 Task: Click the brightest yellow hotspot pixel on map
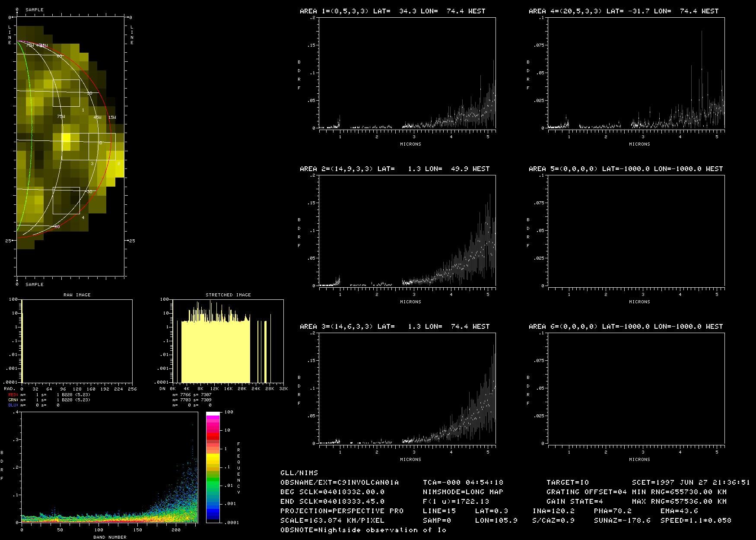[x=66, y=138]
